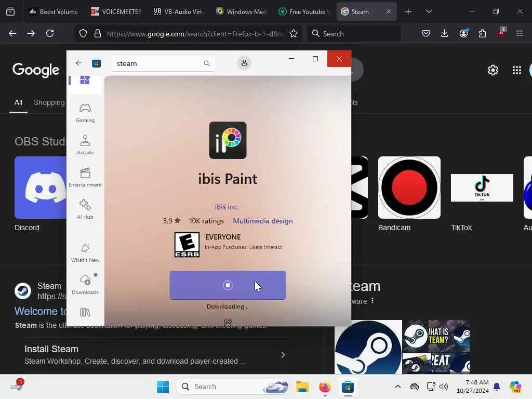Open the Install Steam sitelink
532x399 pixels.
51,349
